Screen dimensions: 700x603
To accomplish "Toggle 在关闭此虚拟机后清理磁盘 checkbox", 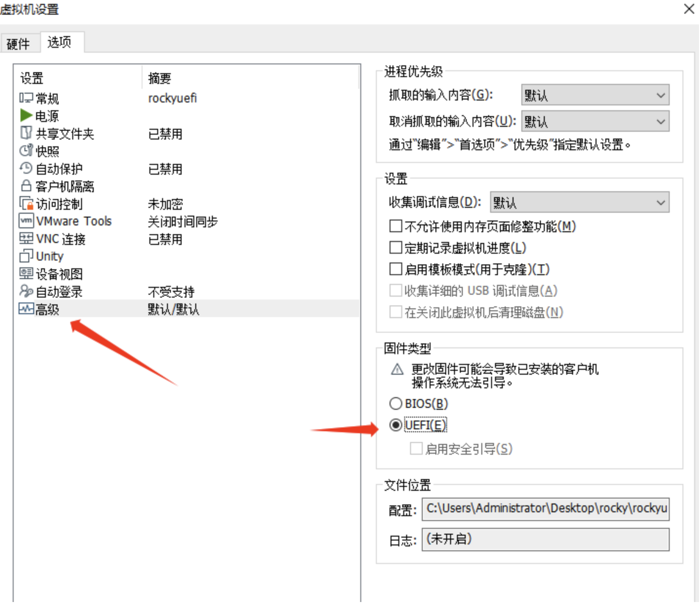I will click(x=396, y=312).
